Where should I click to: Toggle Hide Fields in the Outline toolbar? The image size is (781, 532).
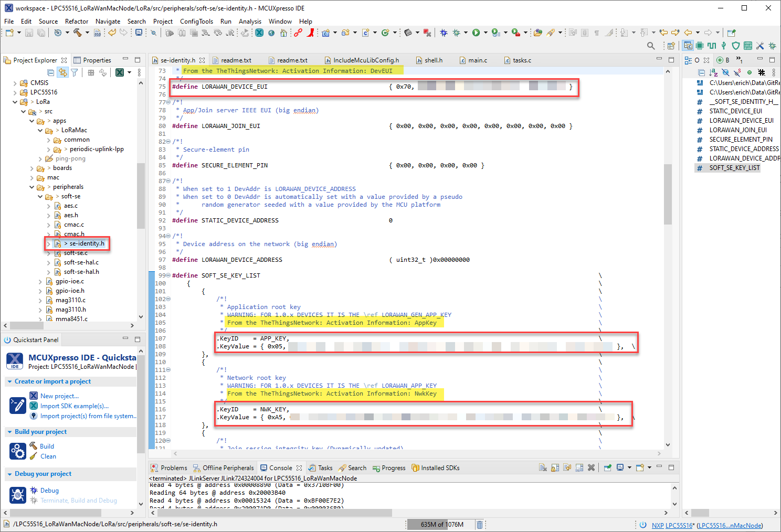[725, 72]
